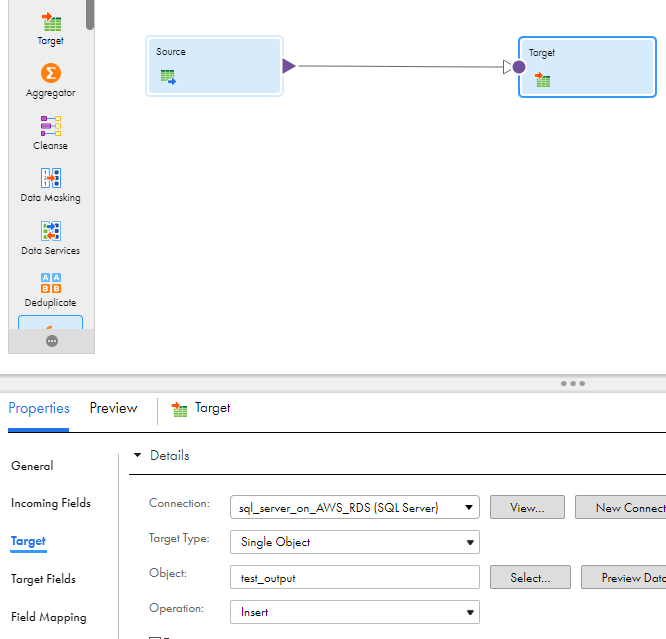The image size is (666, 639).
Task: Click the Target icon in properties header
Action: tap(179, 409)
